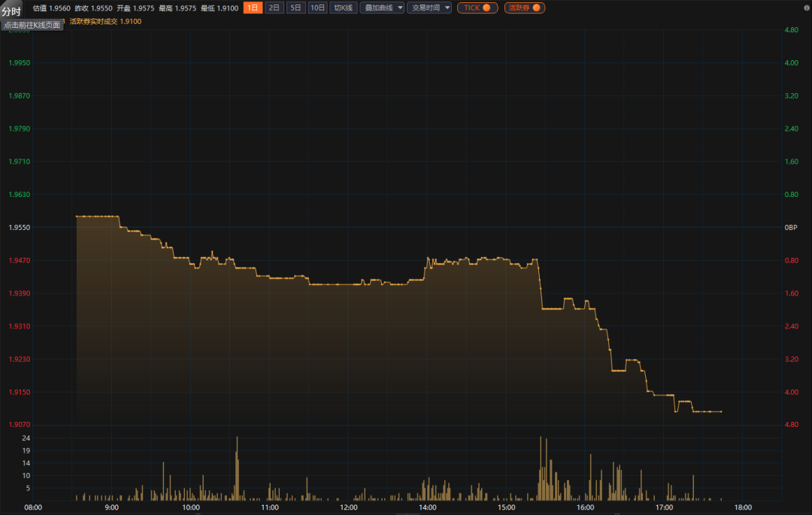Image resolution: width=812 pixels, height=515 pixels.
Task: Click the 09:00 time axis label
Action: [x=112, y=507]
